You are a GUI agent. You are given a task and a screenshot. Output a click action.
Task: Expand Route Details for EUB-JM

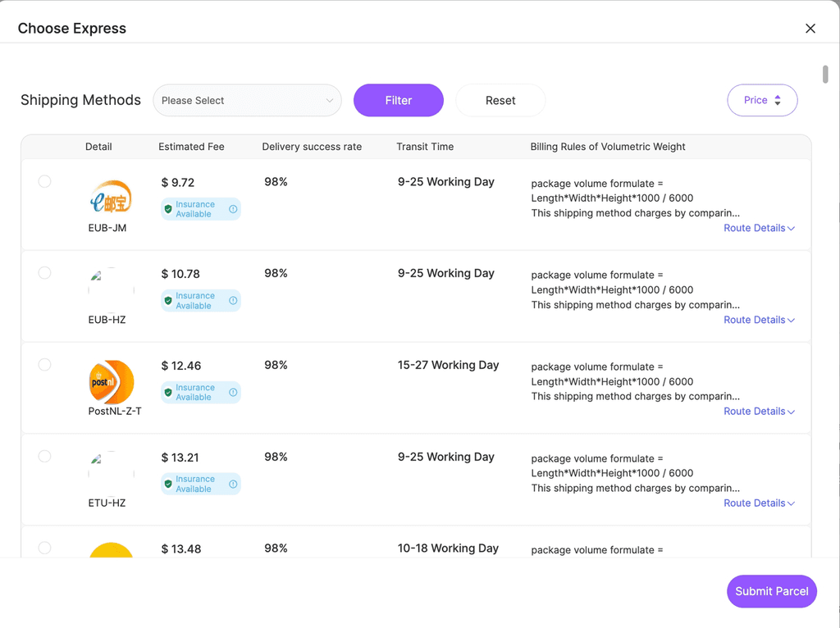click(759, 228)
